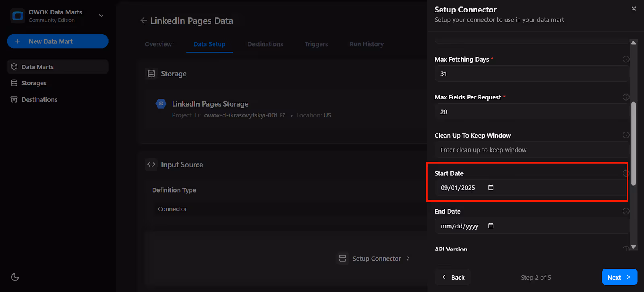Click the LinkedIn Pages Storage BigQuery icon

pos(161,104)
